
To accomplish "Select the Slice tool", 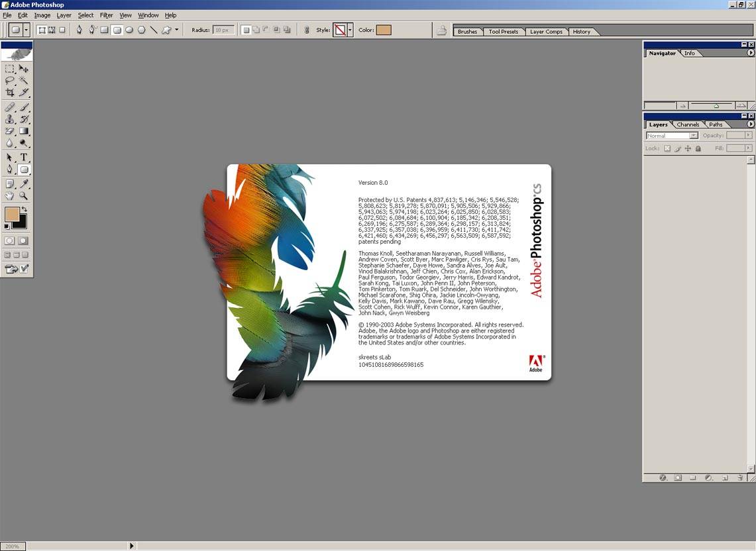I will coord(24,92).
